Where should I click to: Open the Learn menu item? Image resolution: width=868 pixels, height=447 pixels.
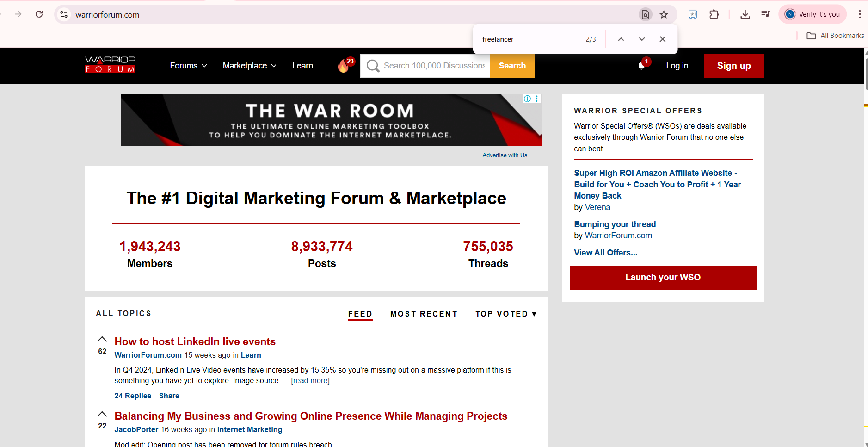click(302, 66)
